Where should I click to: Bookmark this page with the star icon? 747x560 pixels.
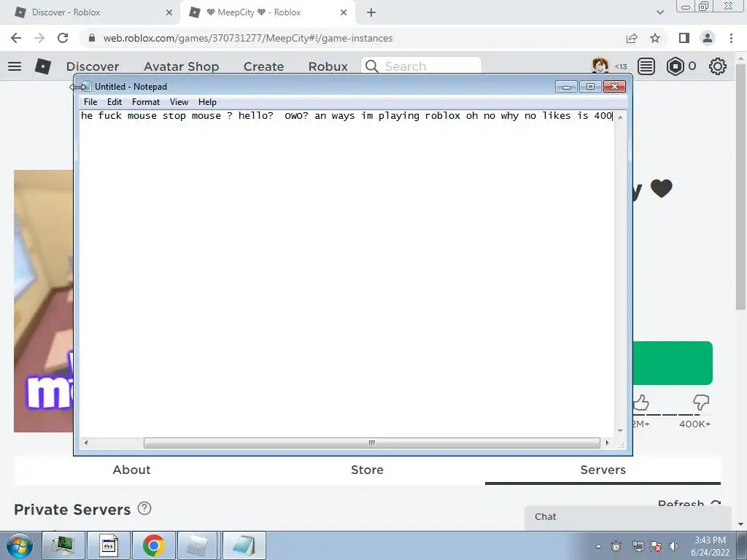[x=655, y=38]
